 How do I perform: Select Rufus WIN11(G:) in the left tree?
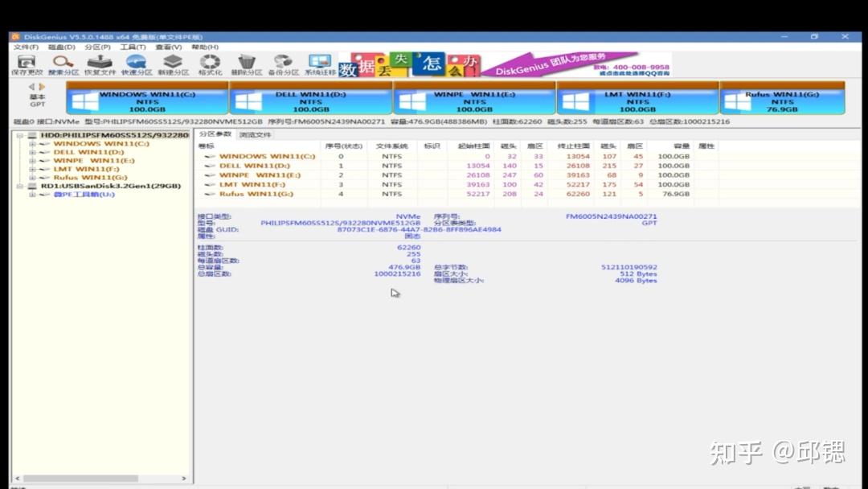pos(90,178)
